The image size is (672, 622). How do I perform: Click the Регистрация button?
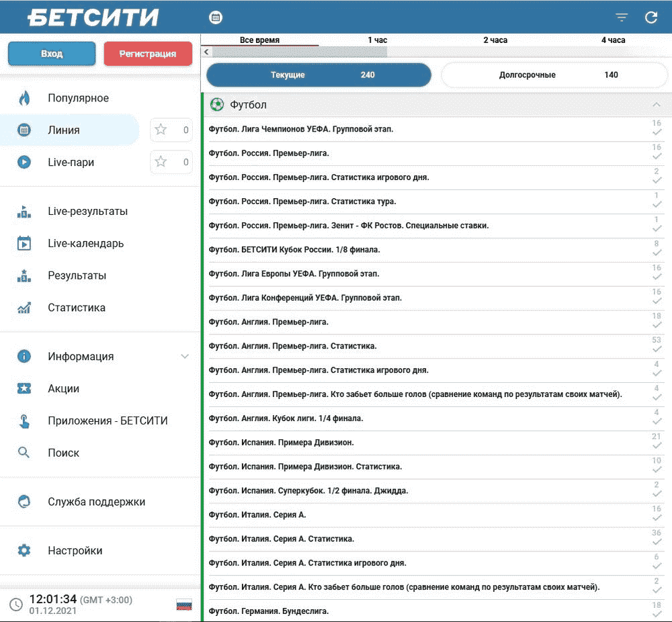148,54
